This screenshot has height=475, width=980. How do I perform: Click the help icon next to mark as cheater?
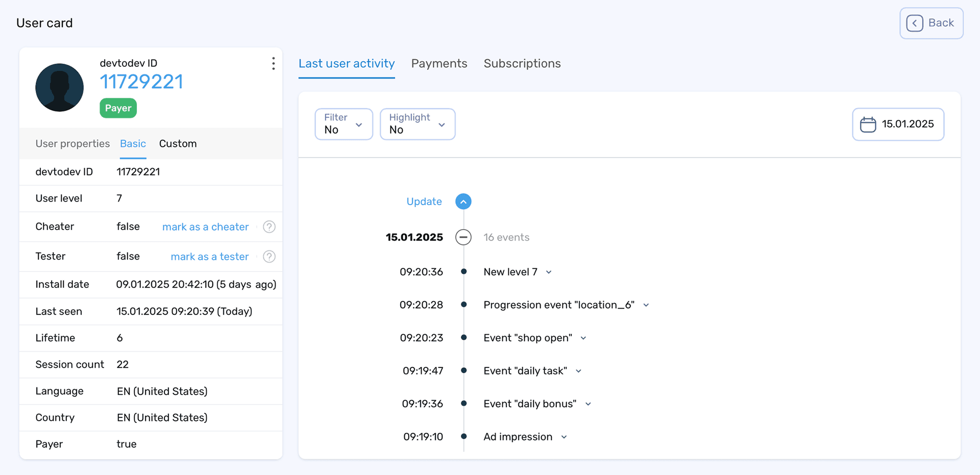click(269, 227)
